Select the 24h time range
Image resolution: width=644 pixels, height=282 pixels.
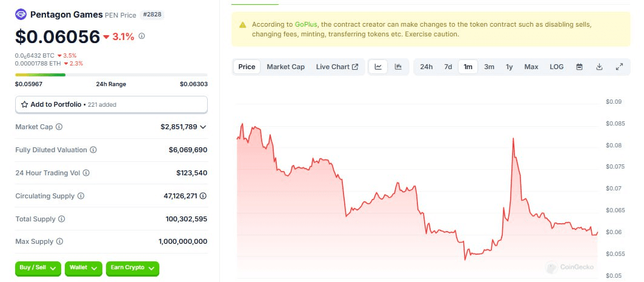pos(427,67)
